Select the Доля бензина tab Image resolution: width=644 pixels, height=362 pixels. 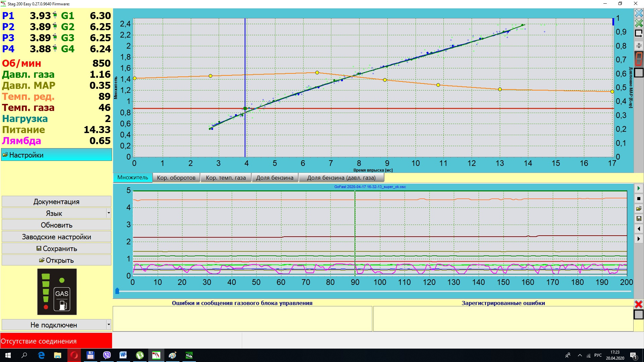click(274, 178)
